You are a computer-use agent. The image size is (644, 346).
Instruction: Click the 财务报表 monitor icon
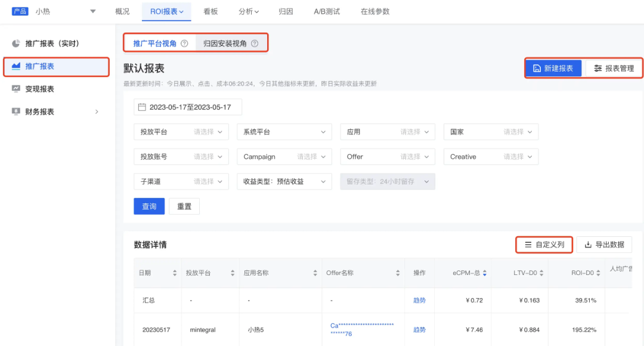tap(16, 111)
